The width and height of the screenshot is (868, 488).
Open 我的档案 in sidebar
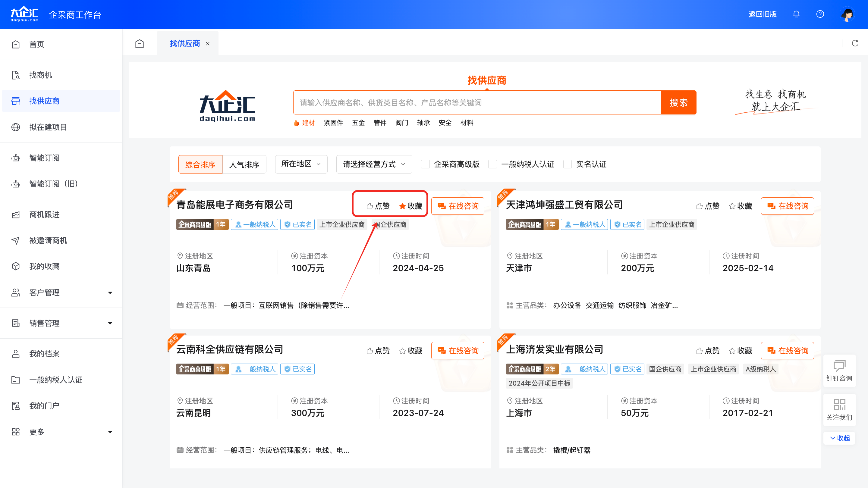point(61,353)
